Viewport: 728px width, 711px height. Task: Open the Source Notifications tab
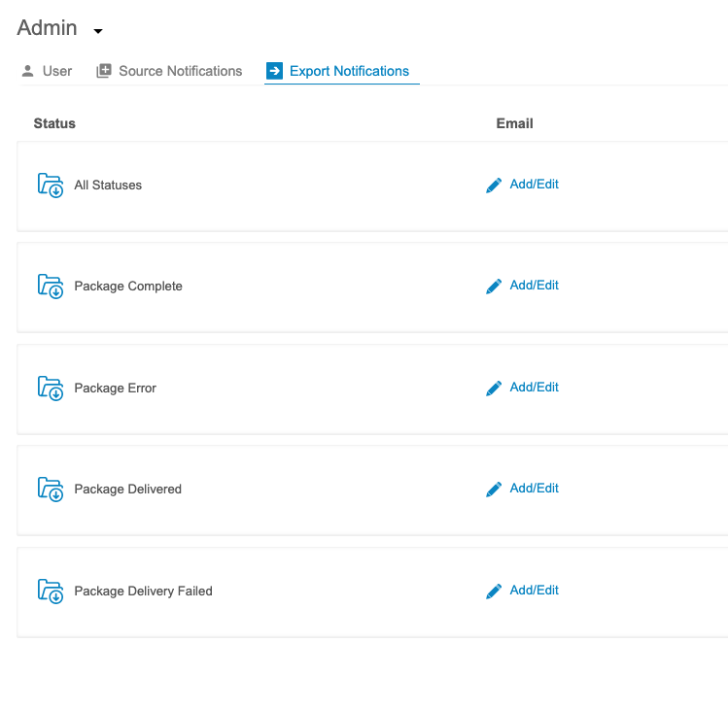tap(169, 71)
